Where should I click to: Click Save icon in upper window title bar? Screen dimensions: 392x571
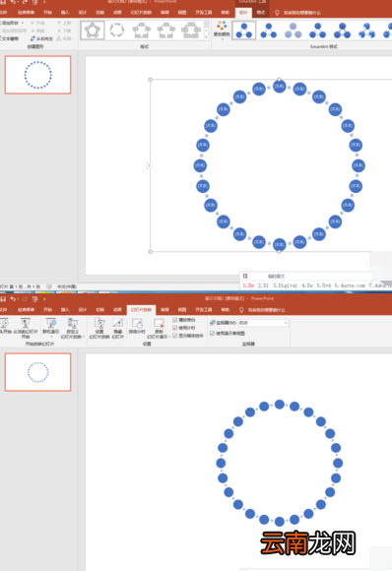click(3, 2)
